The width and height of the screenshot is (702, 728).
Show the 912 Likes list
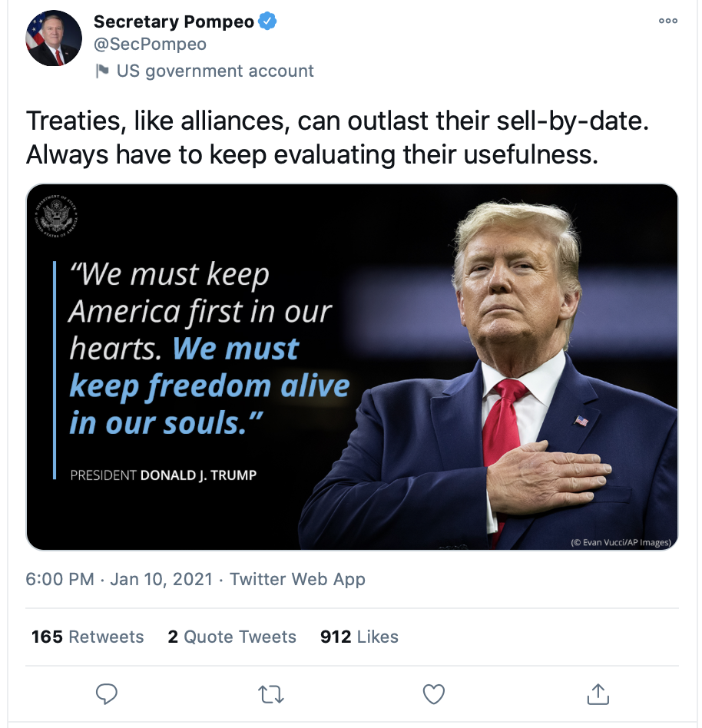pos(359,637)
